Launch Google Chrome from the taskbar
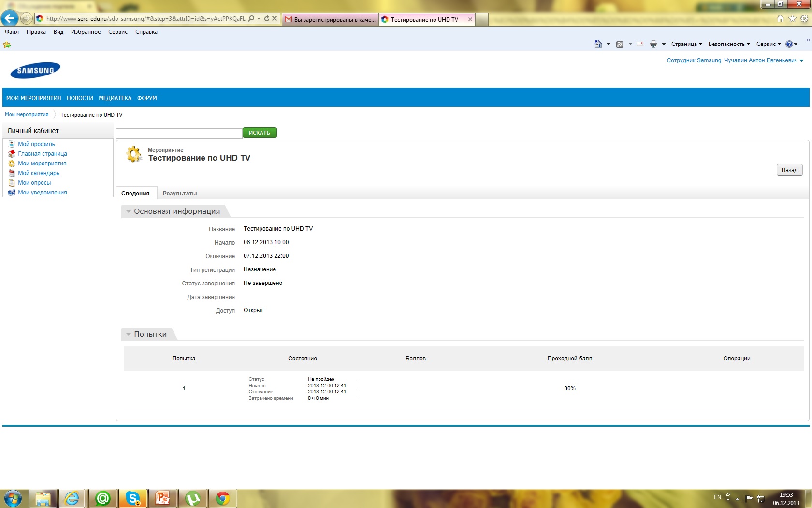This screenshot has width=812, height=508. pos(222,498)
